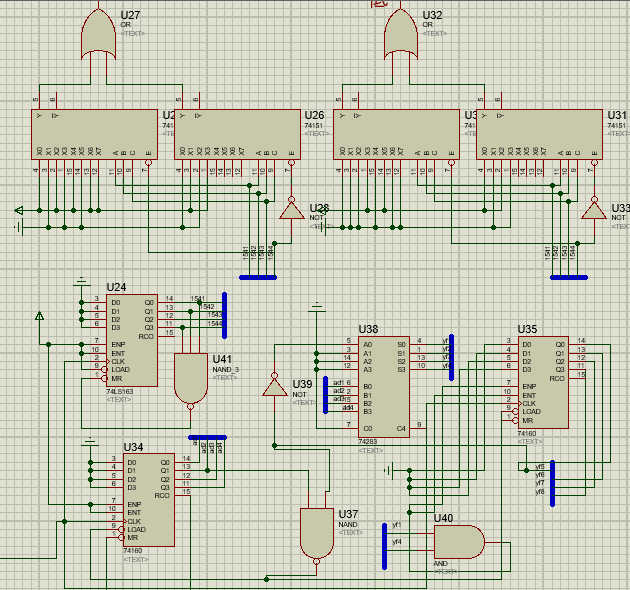Click the U37 reference label
The image size is (630, 590).
pos(348,514)
